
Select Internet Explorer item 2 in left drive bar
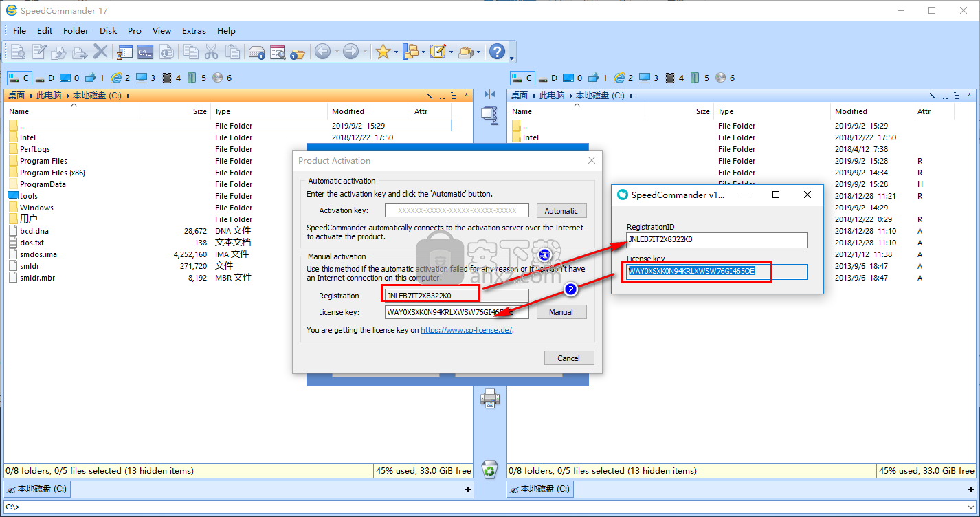(121, 78)
